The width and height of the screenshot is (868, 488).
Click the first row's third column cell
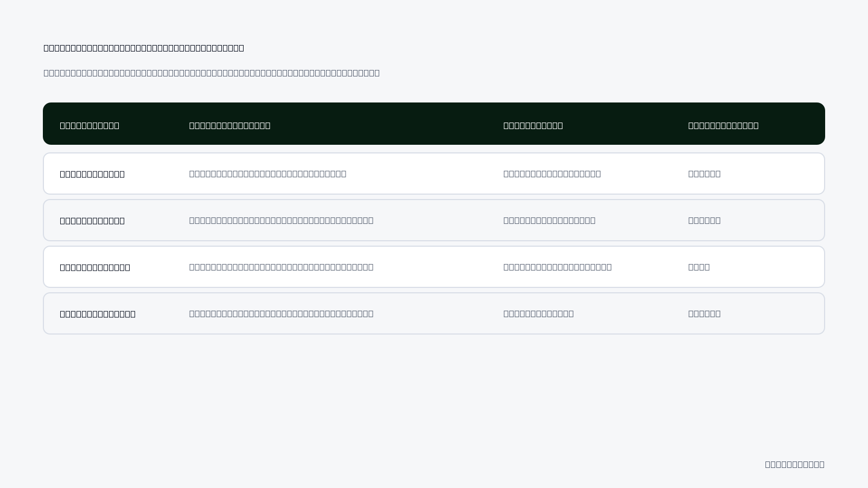tap(552, 174)
